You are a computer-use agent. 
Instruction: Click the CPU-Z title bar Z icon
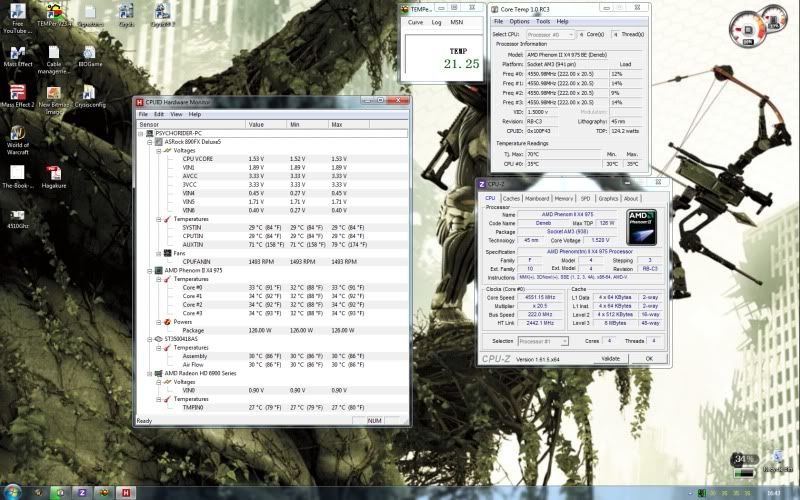tap(482, 184)
